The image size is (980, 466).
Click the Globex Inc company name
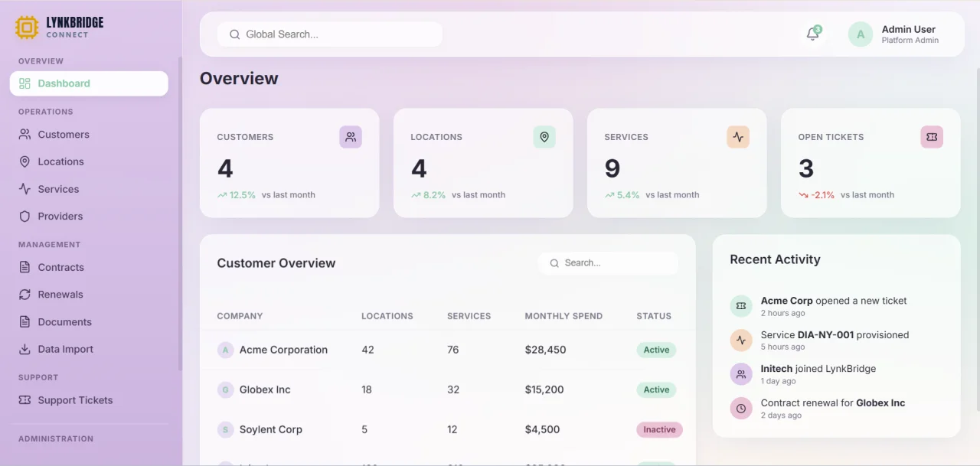click(265, 390)
